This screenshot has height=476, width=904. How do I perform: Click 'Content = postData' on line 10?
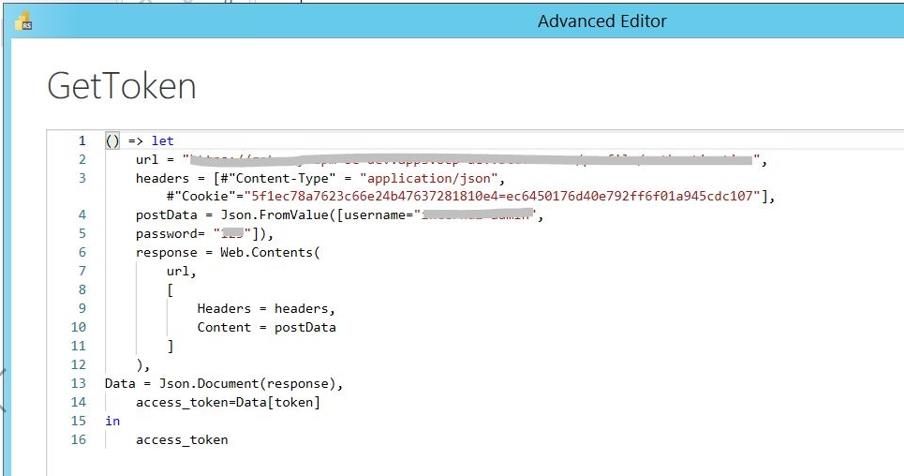(266, 327)
